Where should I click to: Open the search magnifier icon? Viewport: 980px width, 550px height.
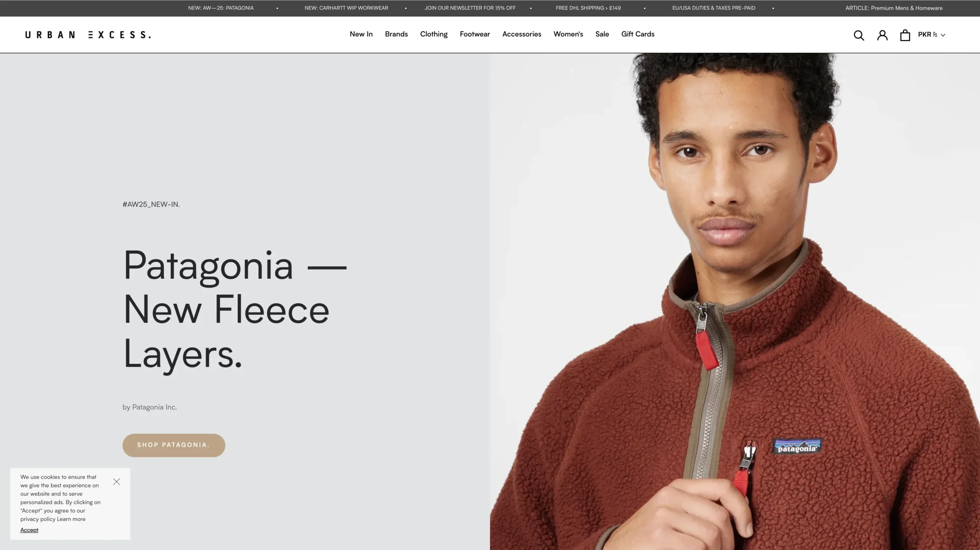pos(859,35)
